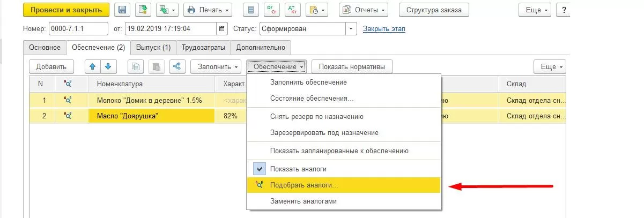Open the Dt/Kt accounting entries icon
Image resolution: width=644 pixels, height=218 pixels.
point(293,10)
